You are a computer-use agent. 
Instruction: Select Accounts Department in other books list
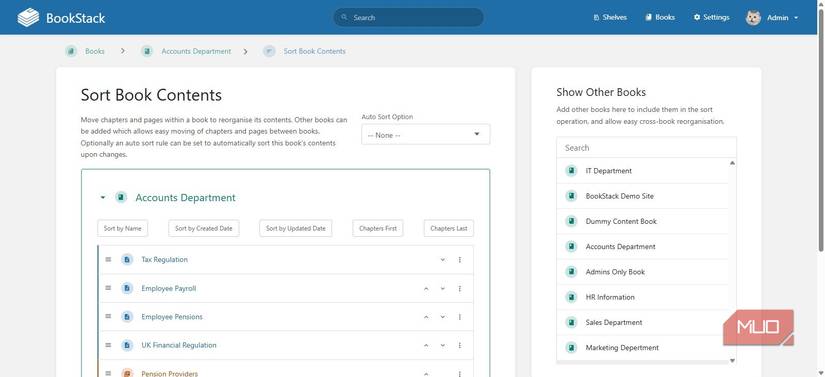(642, 247)
